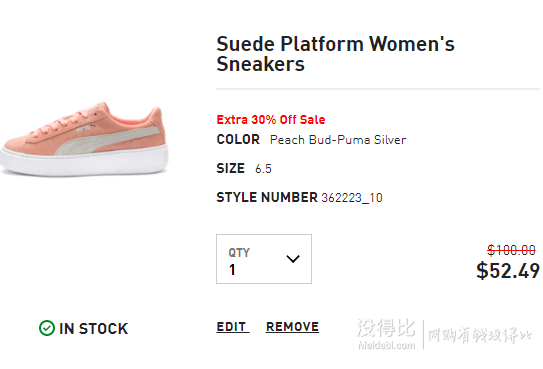Click the size value 6.5
Image resolution: width=543 pixels, height=369 pixels.
coord(263,169)
